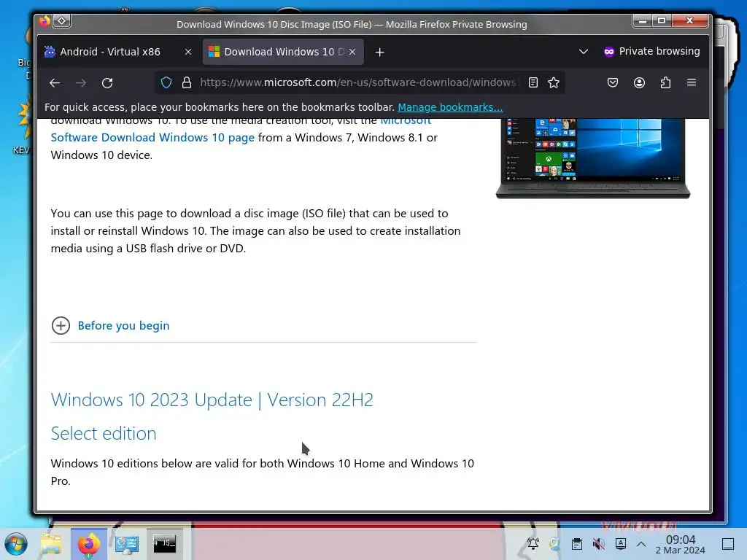The image size is (747, 560).
Task: Click Firefox taskbar button
Action: (89, 544)
